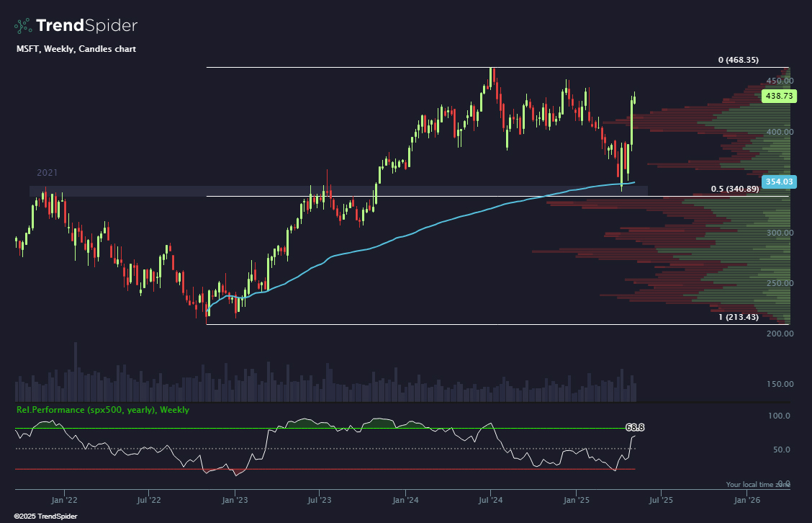Click the Jul '24 date axis label
Screen dimensions: 812x523
(490, 500)
